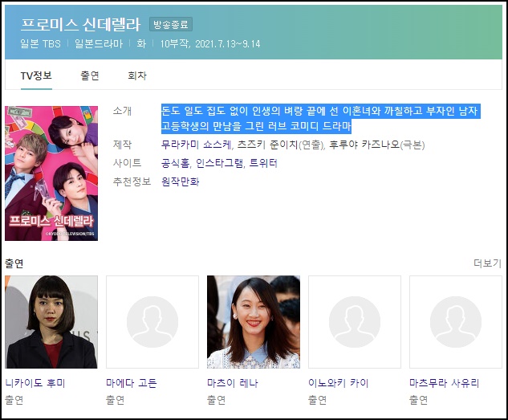Click the 프로미스 신데렐라 poster thumbnail
The height and width of the screenshot is (420, 508).
click(x=51, y=173)
